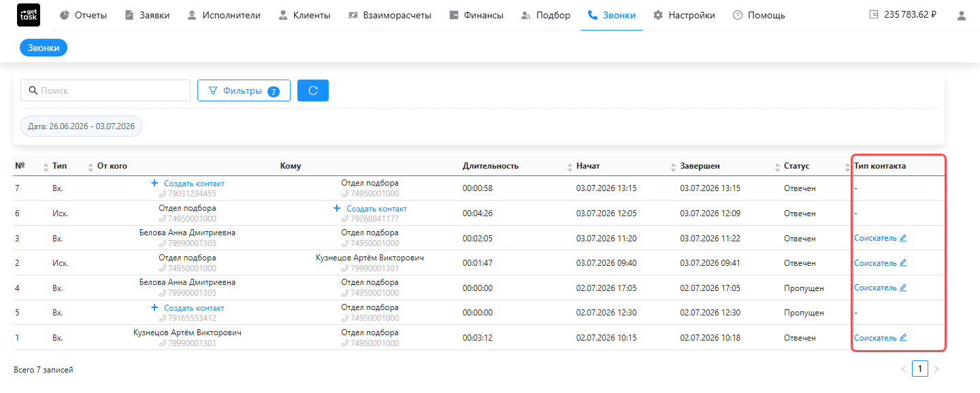980x393 pixels.
Task: Click the Кому column header
Action: (x=291, y=166)
